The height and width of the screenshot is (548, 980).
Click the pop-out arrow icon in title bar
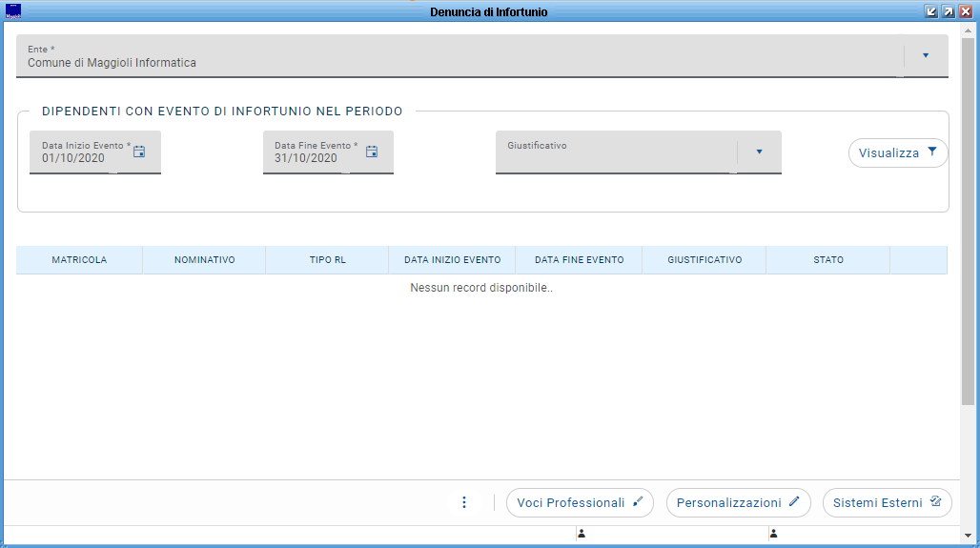coord(949,11)
